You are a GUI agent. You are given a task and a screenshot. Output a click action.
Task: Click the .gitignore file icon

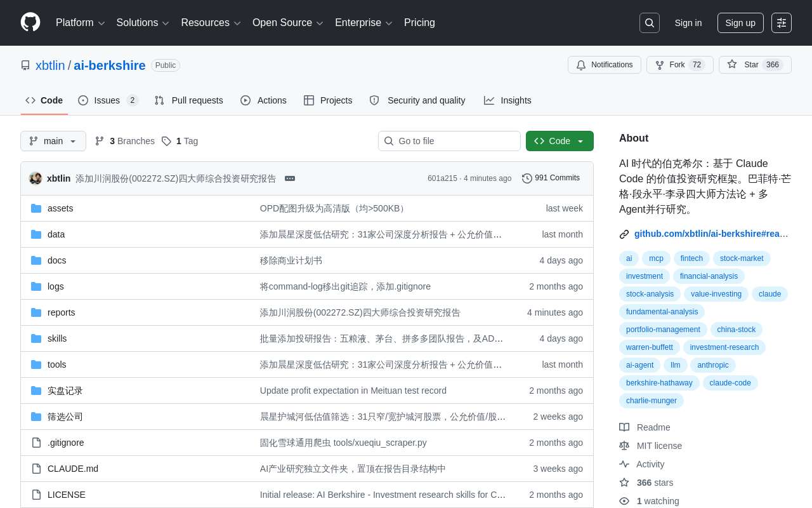point(36,443)
